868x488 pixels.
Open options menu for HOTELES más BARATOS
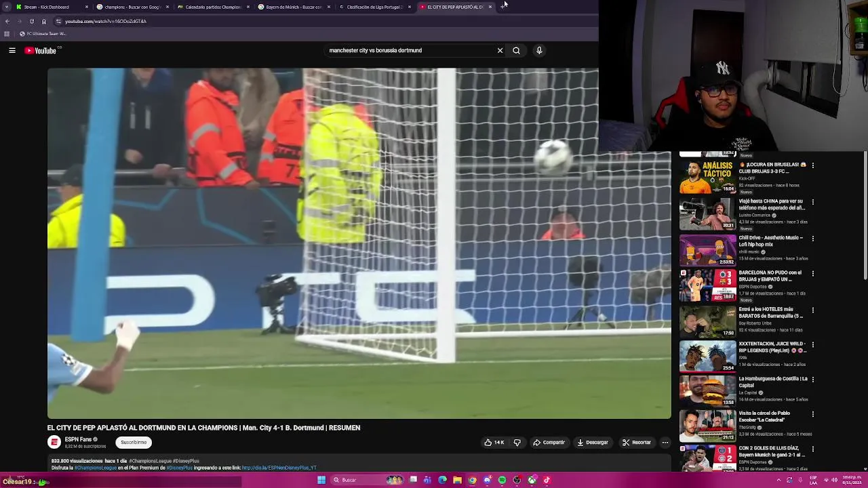click(812, 310)
